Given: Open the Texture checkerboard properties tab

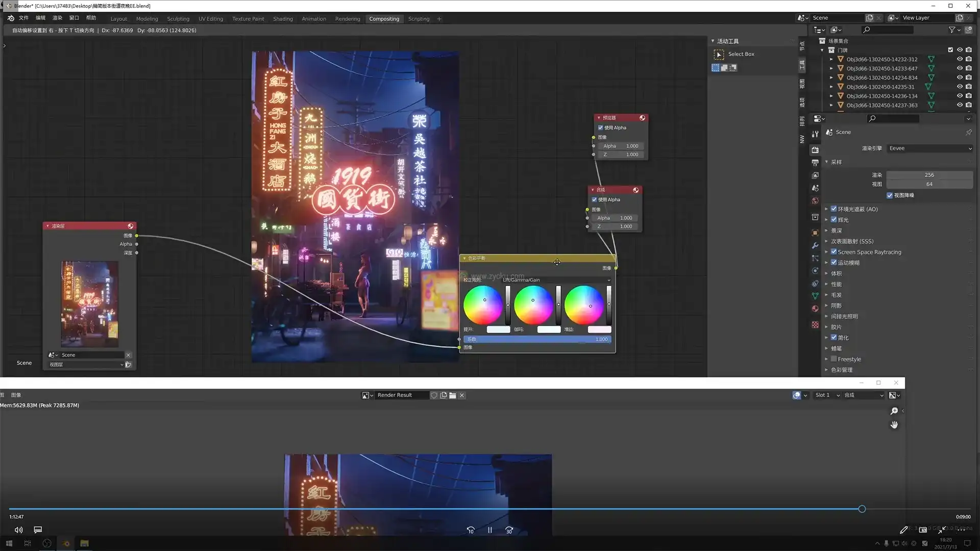Looking at the screenshot, I should [x=815, y=325].
